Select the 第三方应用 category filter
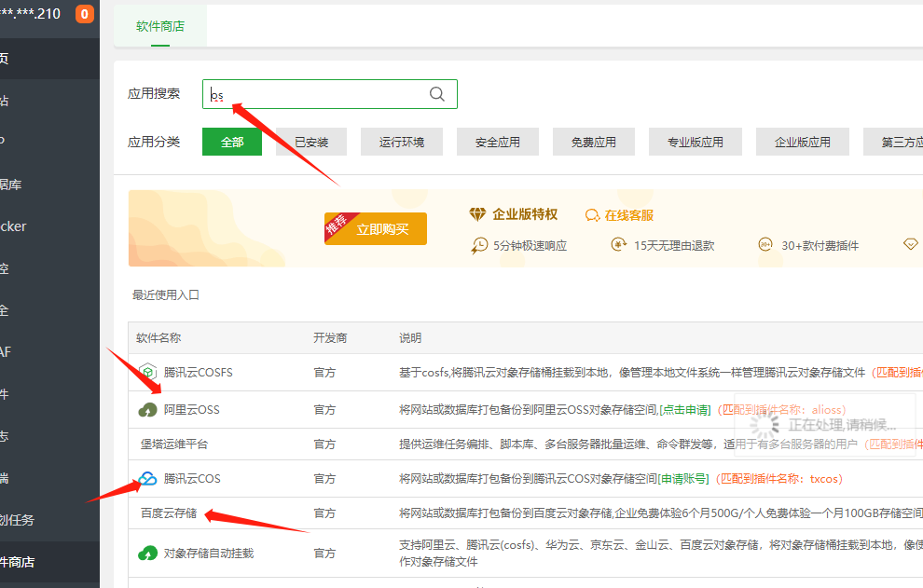The height and width of the screenshot is (588, 923). pos(893,142)
